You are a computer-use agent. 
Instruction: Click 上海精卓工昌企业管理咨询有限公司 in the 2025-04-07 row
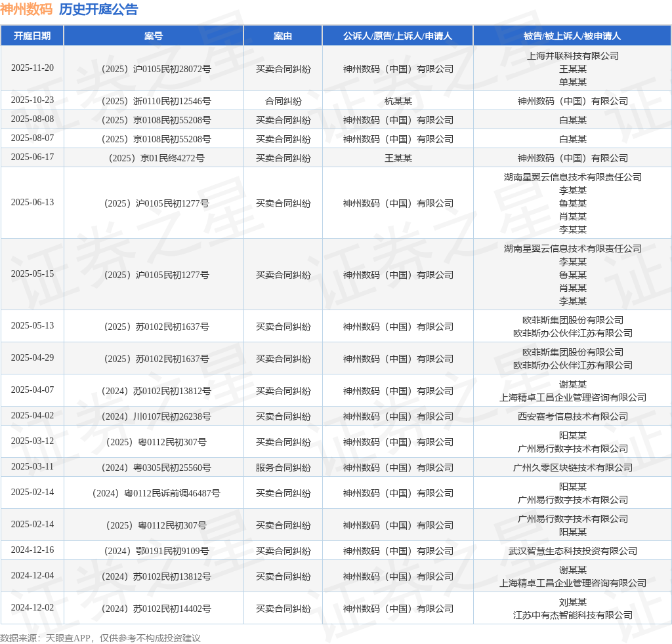click(x=572, y=397)
